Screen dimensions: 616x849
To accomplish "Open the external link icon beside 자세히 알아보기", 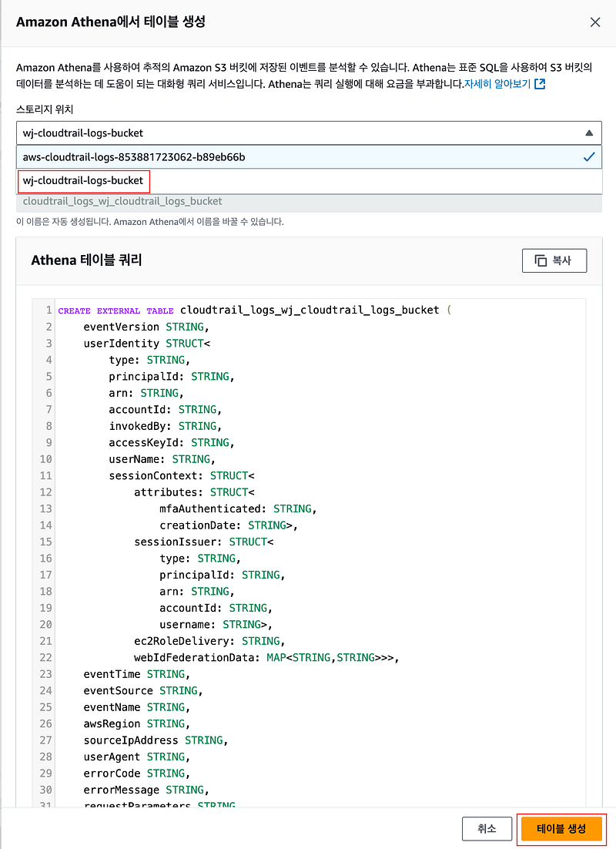I will click(540, 84).
